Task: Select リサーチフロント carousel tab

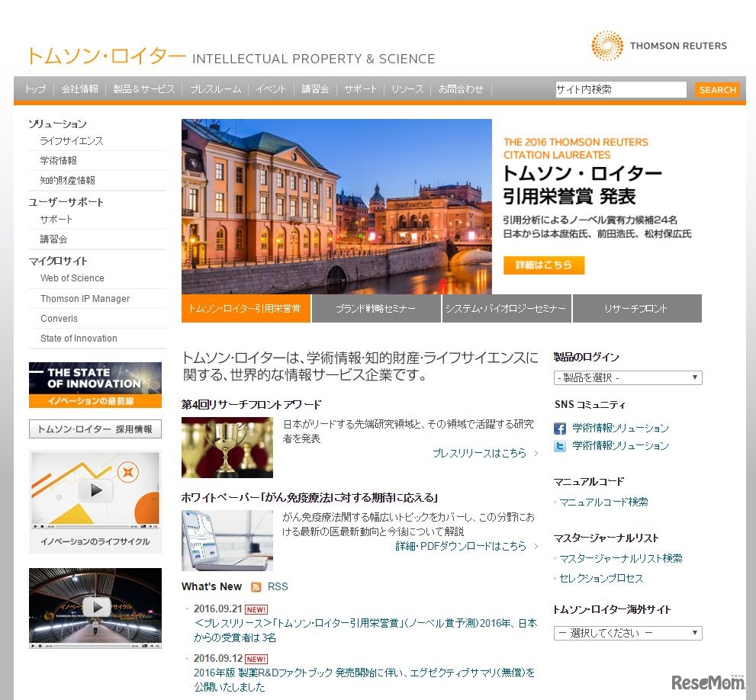Action: [x=637, y=309]
